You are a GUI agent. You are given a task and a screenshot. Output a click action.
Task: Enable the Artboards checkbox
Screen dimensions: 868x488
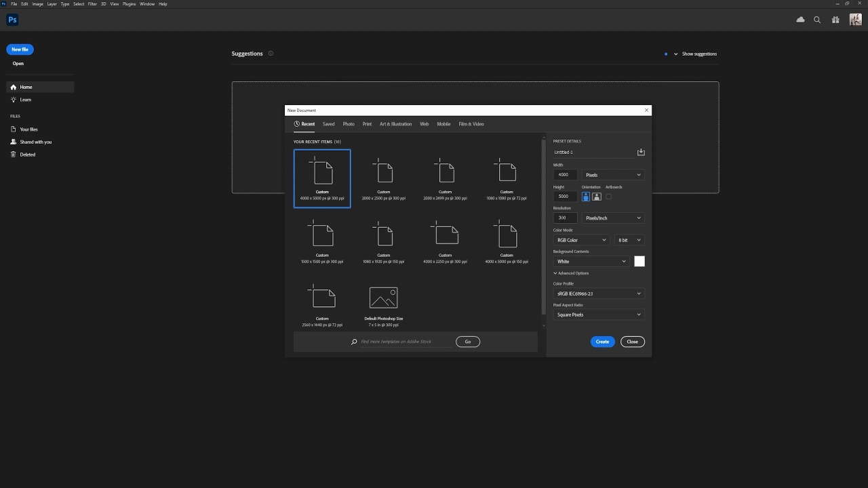click(x=608, y=197)
